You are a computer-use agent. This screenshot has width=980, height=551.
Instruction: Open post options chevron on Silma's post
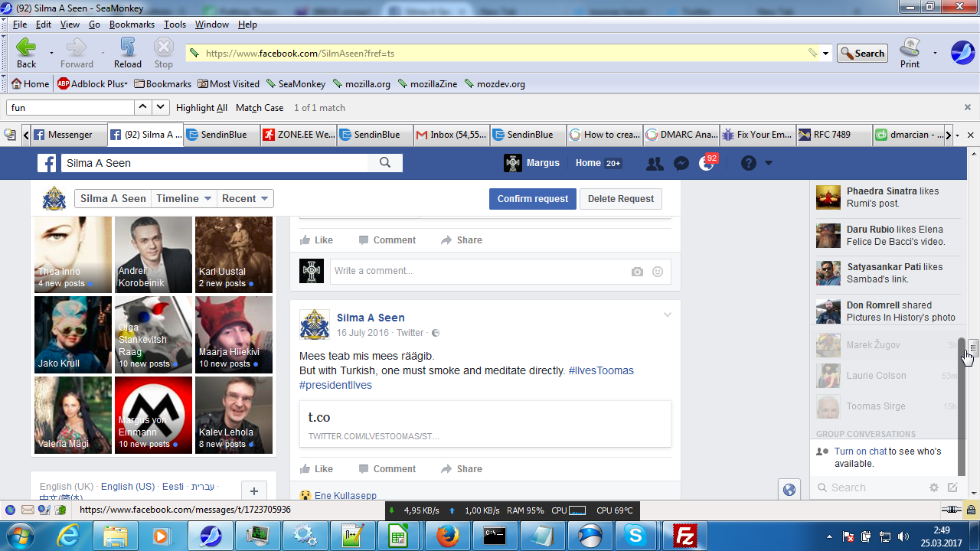667,315
